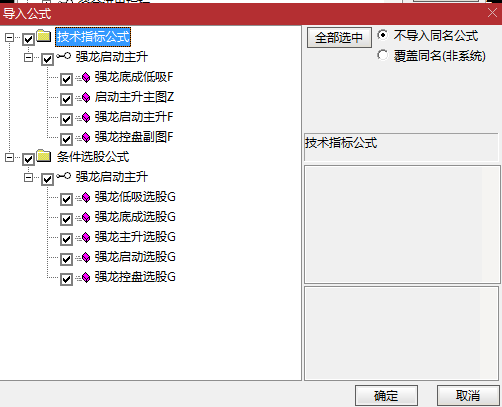502x407 pixels.
Task: Collapse 强龙启动主升 group under 条件选股公式
Action: point(29,177)
